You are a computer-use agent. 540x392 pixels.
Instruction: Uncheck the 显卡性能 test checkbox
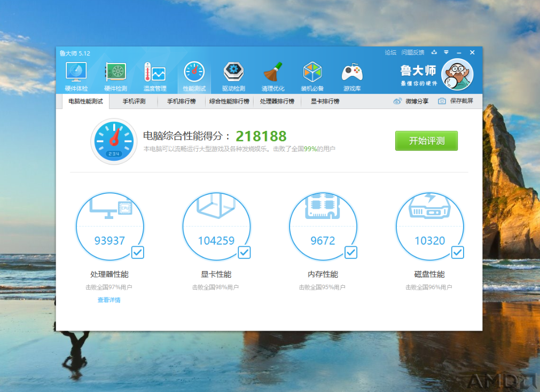pos(244,253)
